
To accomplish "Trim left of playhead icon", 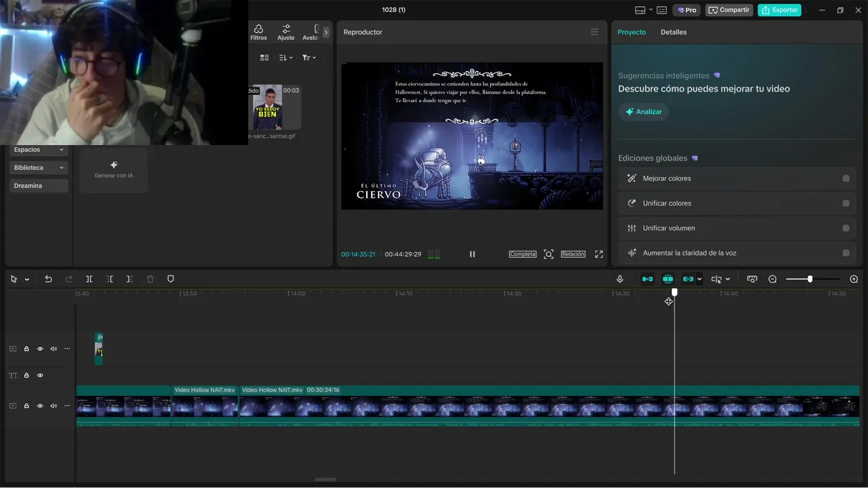I will pyautogui.click(x=109, y=279).
